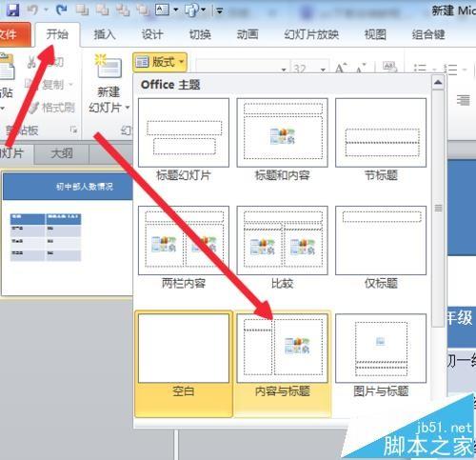Choose the 两栏内容 layout
The image size is (476, 460).
[x=184, y=248]
